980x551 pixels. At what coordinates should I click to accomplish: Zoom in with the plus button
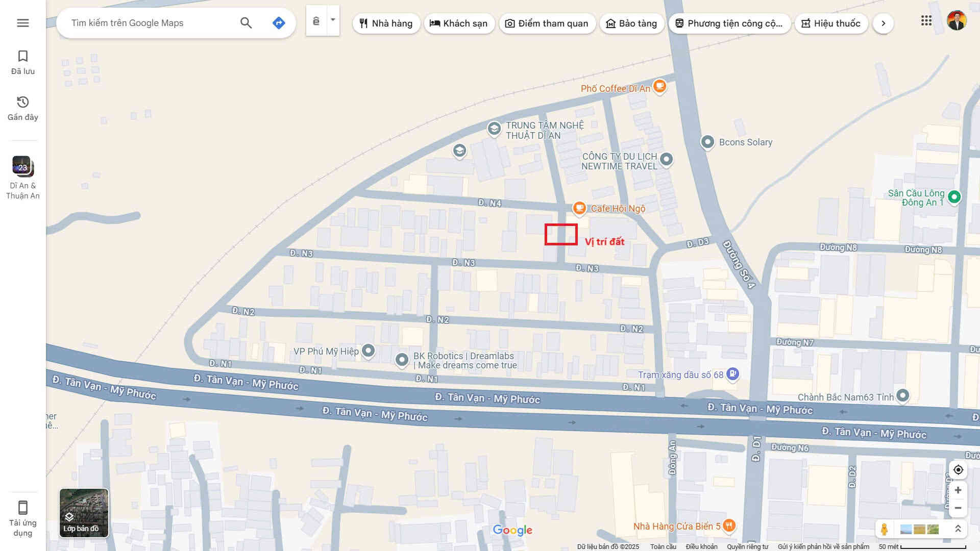pyautogui.click(x=958, y=490)
